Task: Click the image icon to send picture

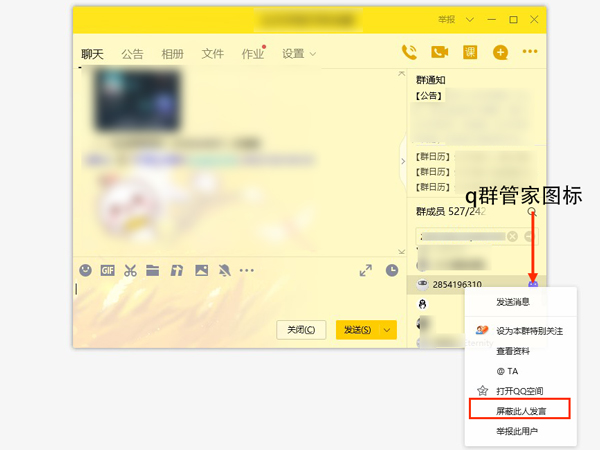Action: 201,270
